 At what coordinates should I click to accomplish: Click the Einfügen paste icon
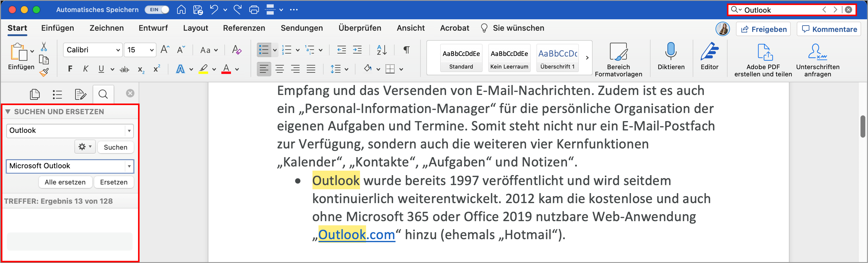click(19, 52)
